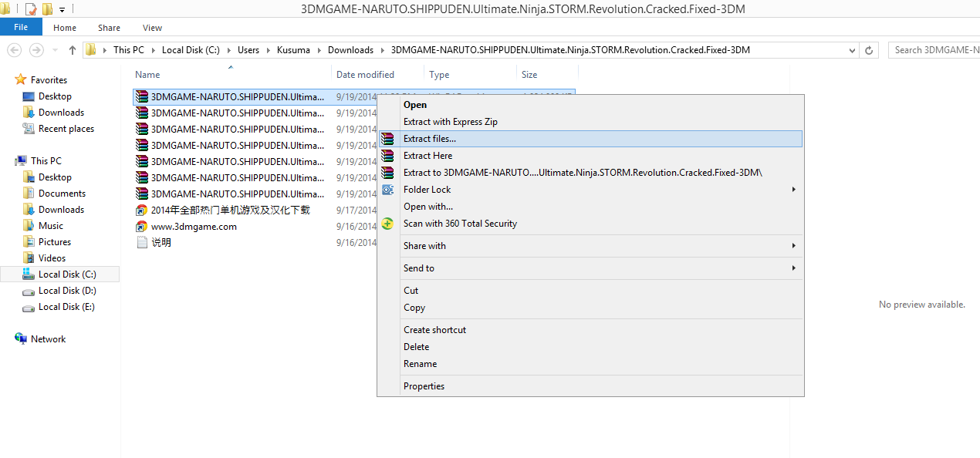Choose Extract files... from context menu
The width and height of the screenshot is (980, 458).
point(590,139)
